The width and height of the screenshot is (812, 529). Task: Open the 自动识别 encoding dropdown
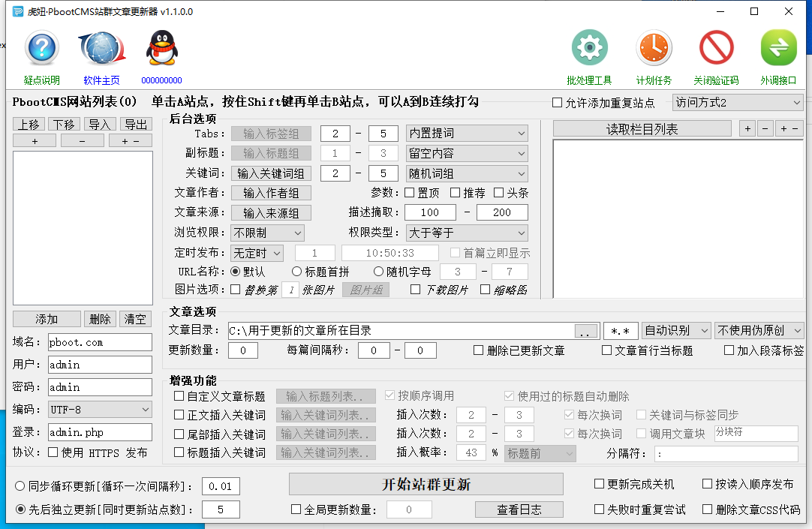676,330
